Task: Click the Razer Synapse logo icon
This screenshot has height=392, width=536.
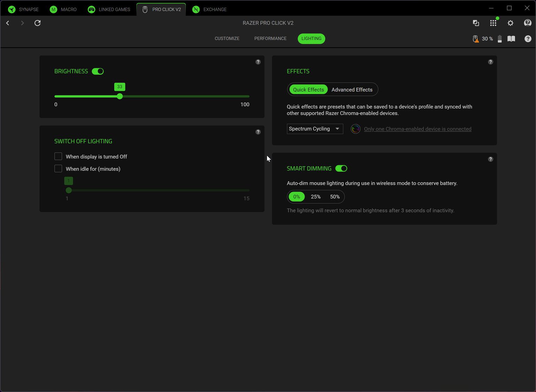Action: [x=12, y=9]
